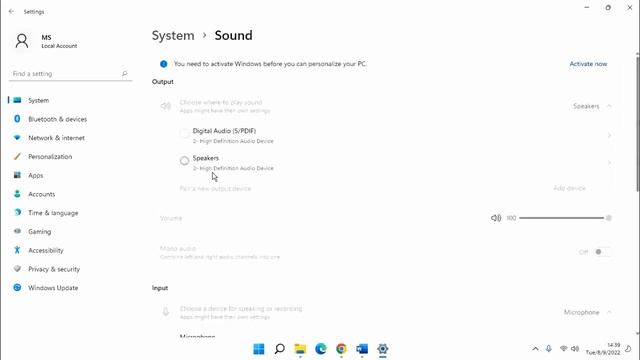Launch Google Chrome from taskbar

coord(341,349)
